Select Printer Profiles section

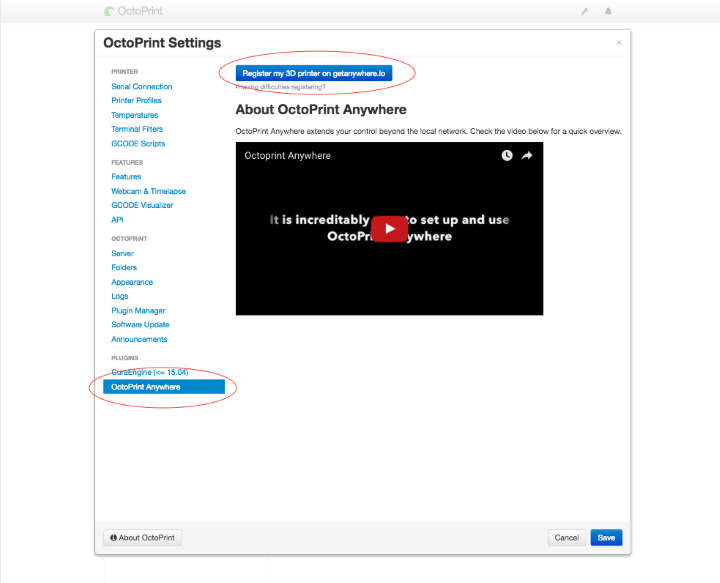(x=136, y=100)
